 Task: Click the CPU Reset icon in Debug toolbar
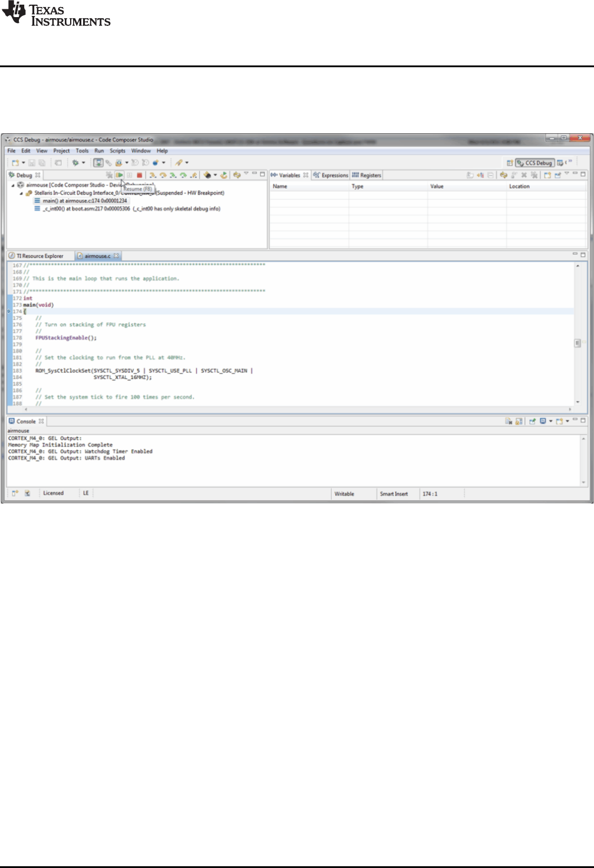(x=207, y=175)
